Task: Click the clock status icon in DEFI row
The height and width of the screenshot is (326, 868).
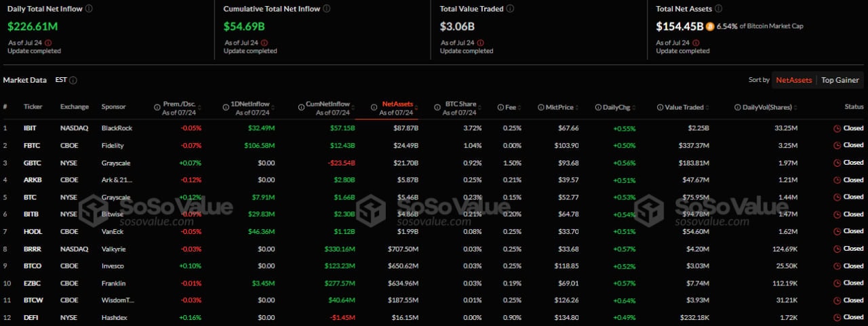Action: [837, 317]
